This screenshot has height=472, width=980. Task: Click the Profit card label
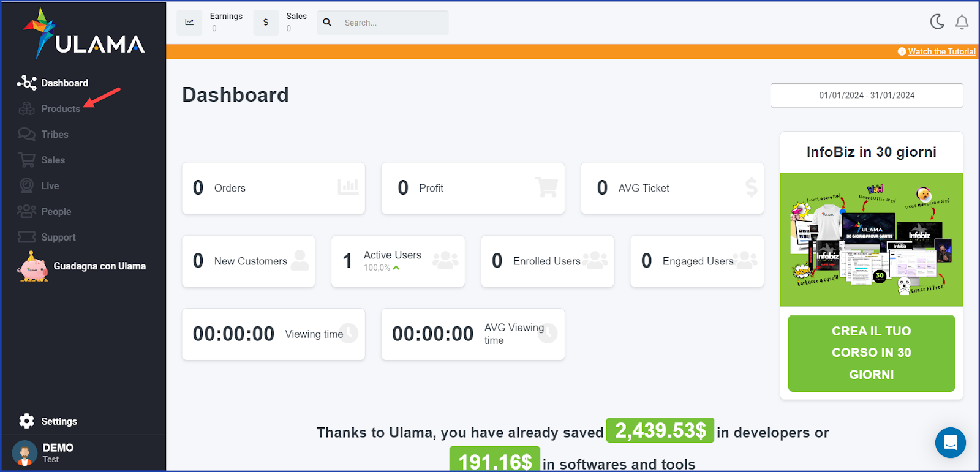[x=431, y=188]
